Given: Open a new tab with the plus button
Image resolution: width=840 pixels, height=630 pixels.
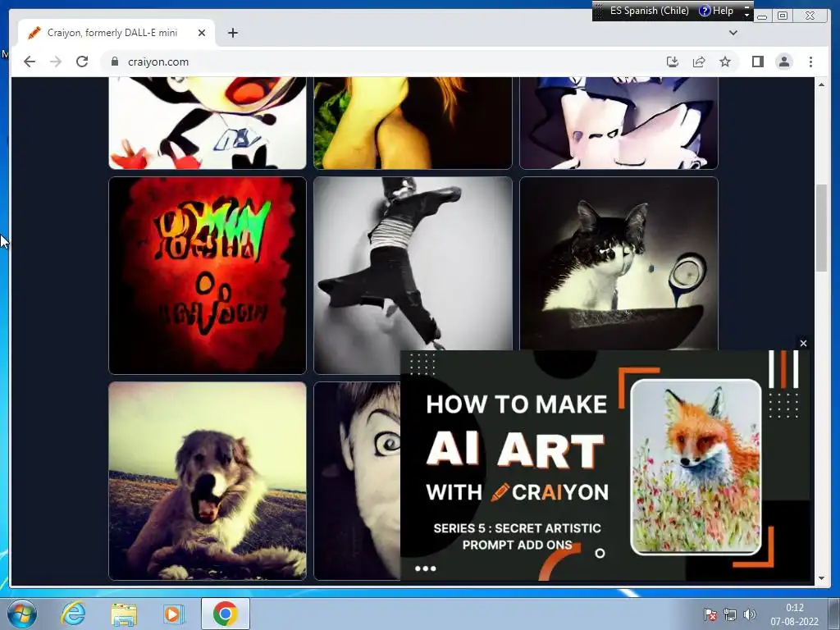Looking at the screenshot, I should 232,33.
